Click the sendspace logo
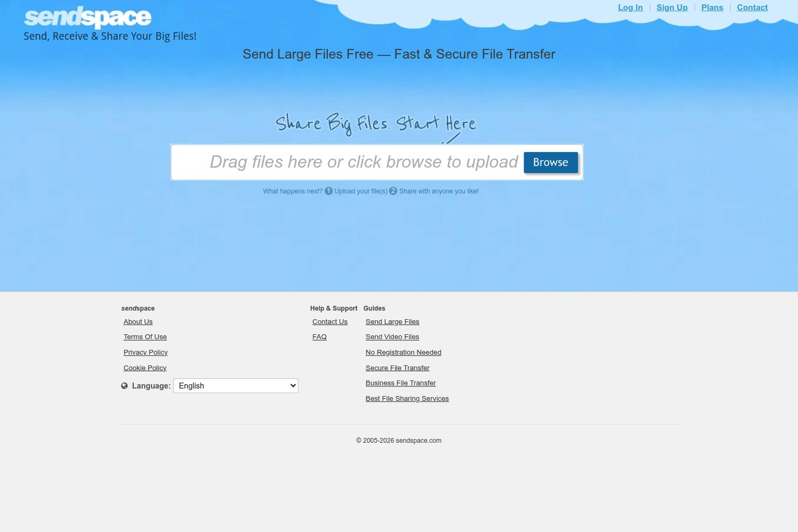798x532 pixels. coord(88,17)
